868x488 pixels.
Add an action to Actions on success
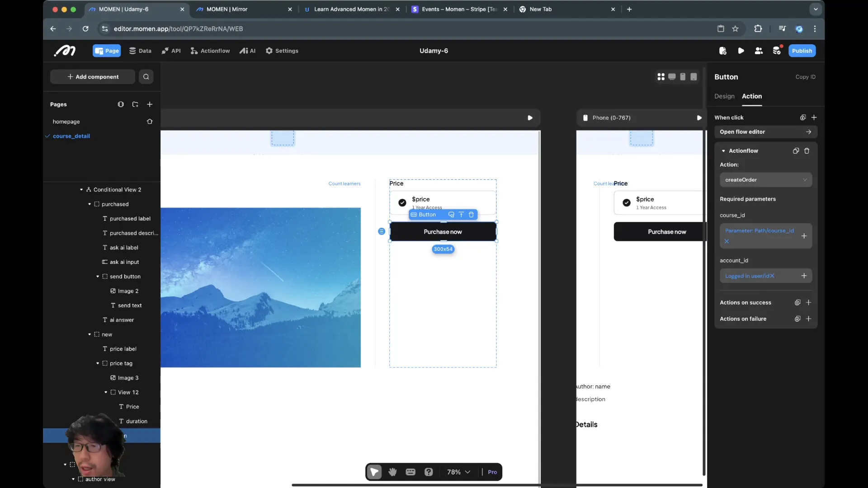(808, 303)
